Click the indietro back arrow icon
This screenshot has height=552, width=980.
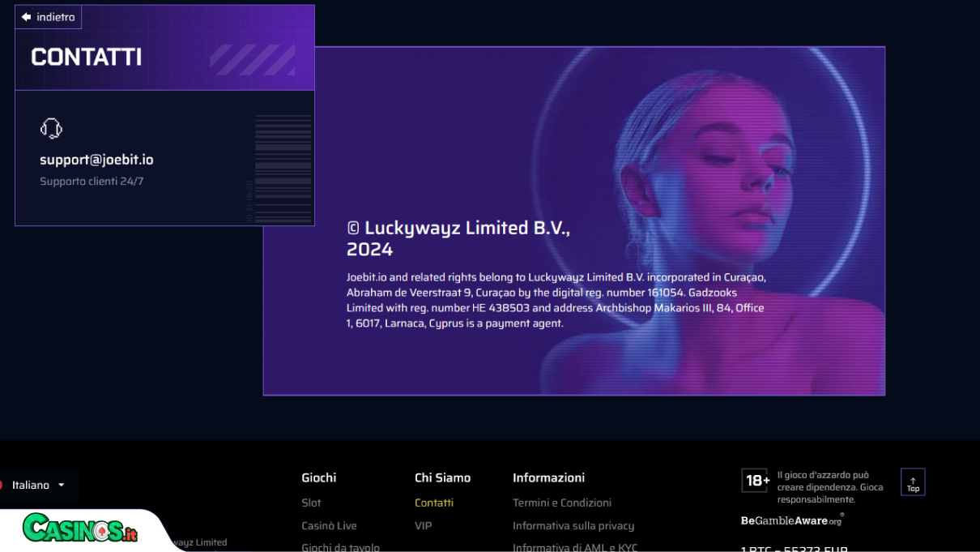point(26,17)
